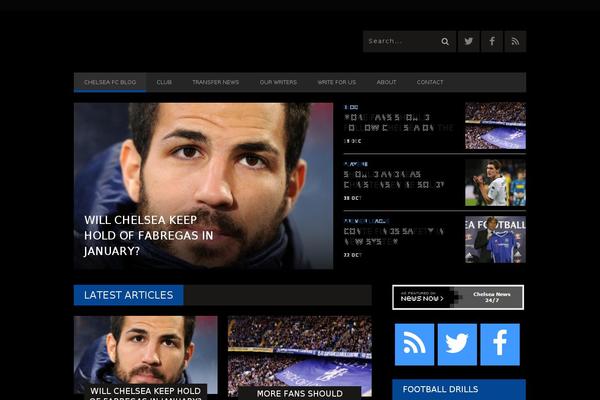The image size is (600, 400).
Task: Open the About menu item
Action: [386, 82]
